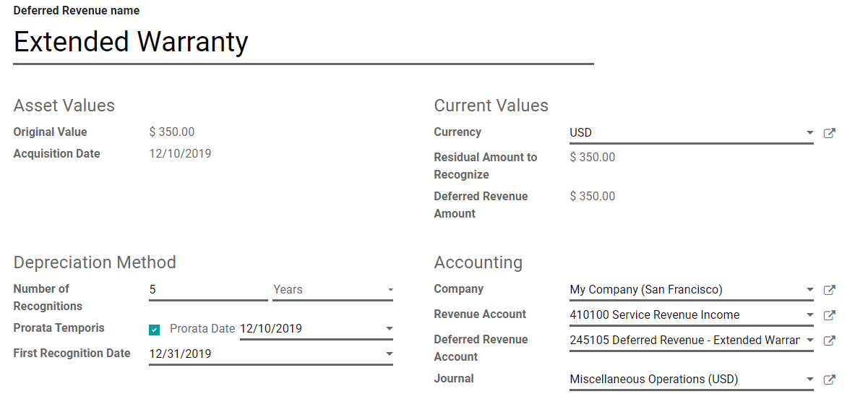This screenshot has height=394, width=868.
Task: Open the Years period dropdown
Action: point(390,290)
